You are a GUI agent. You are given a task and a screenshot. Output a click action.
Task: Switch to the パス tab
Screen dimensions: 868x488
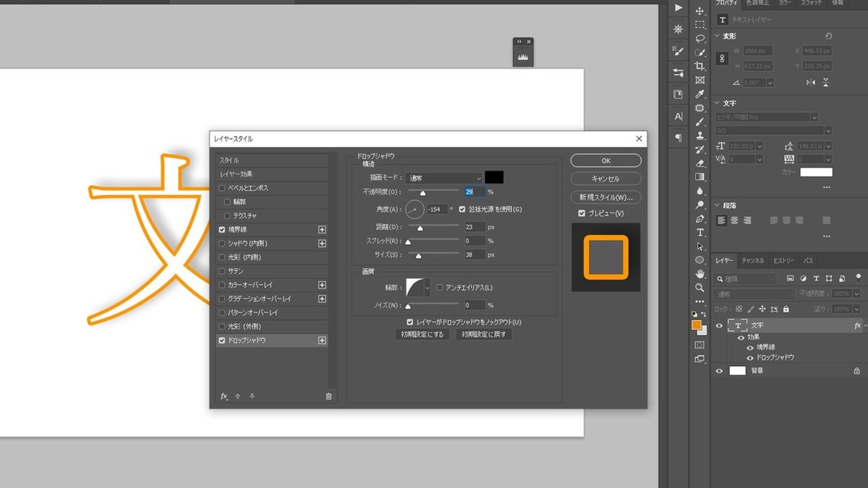pos(808,260)
